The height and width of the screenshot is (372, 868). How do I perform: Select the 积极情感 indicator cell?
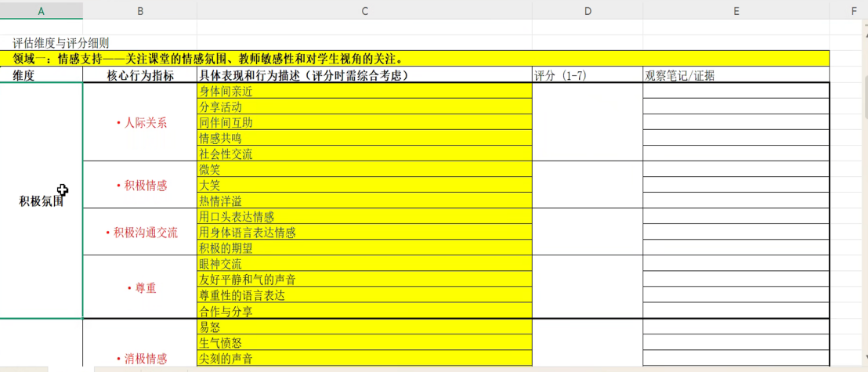[x=139, y=186]
